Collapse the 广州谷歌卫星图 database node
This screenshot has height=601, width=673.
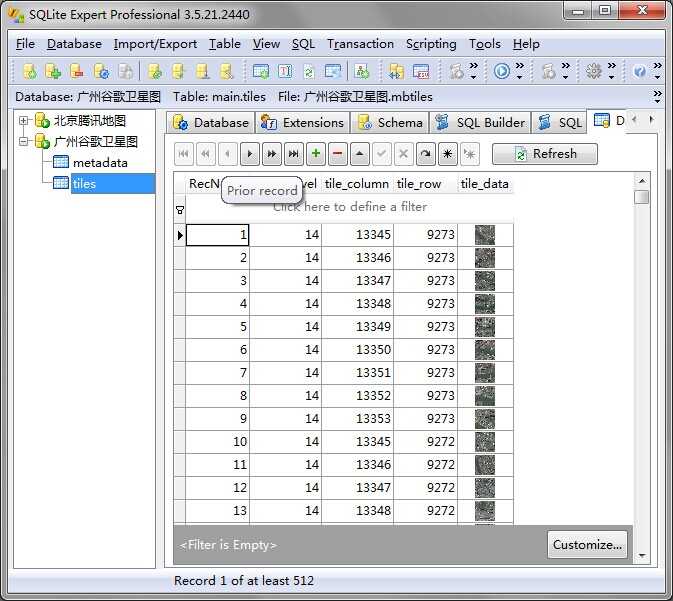tap(24, 141)
